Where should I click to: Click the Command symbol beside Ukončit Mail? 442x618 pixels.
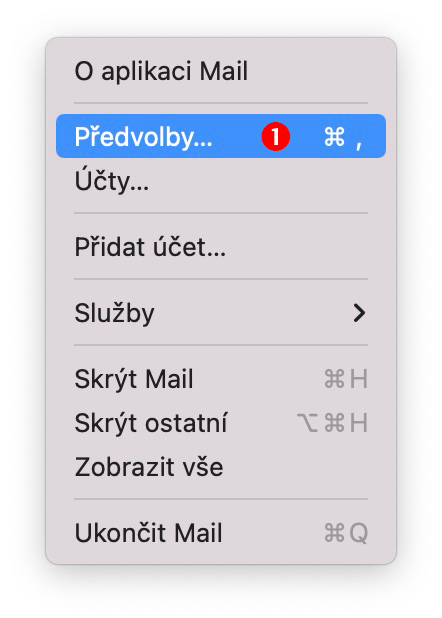pos(334,533)
